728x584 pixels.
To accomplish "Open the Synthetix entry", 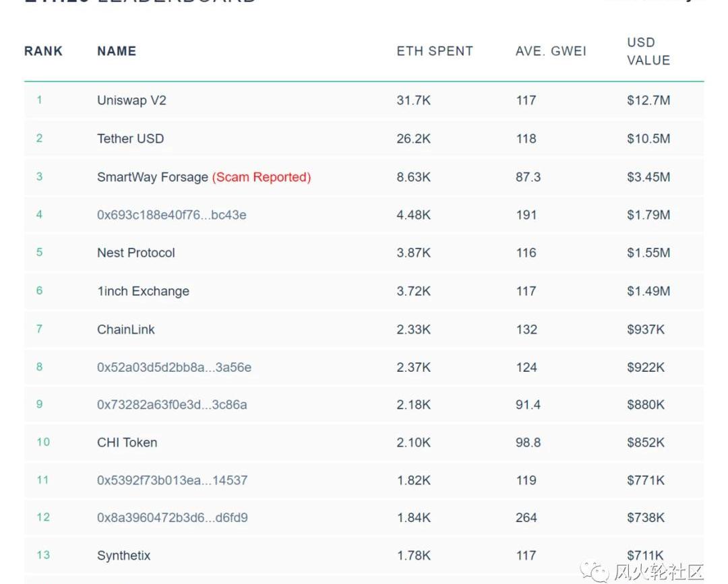I will click(123, 556).
